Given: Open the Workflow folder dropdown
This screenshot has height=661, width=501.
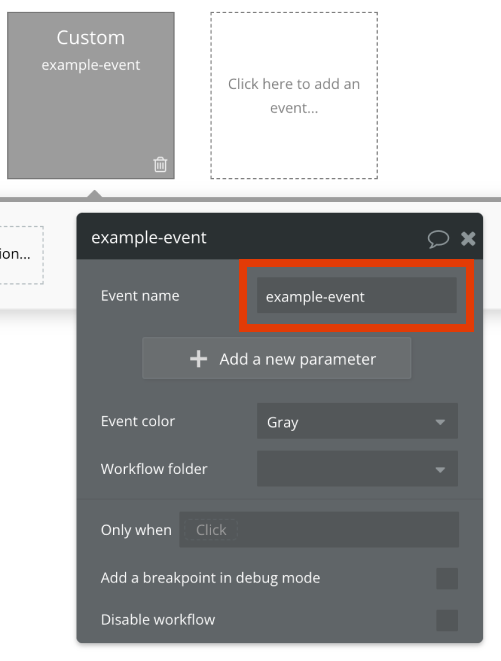Looking at the screenshot, I should [357, 469].
